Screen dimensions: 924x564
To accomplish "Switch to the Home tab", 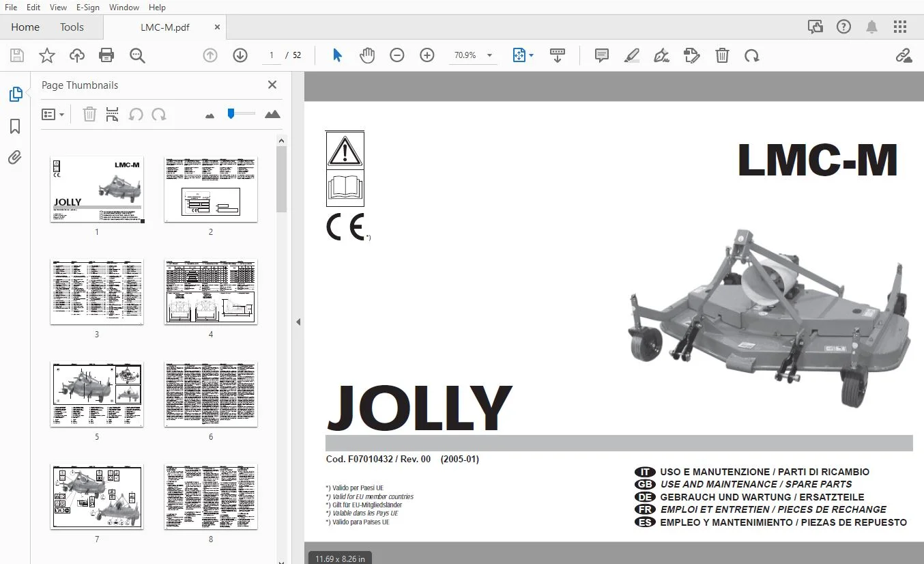I will (25, 27).
